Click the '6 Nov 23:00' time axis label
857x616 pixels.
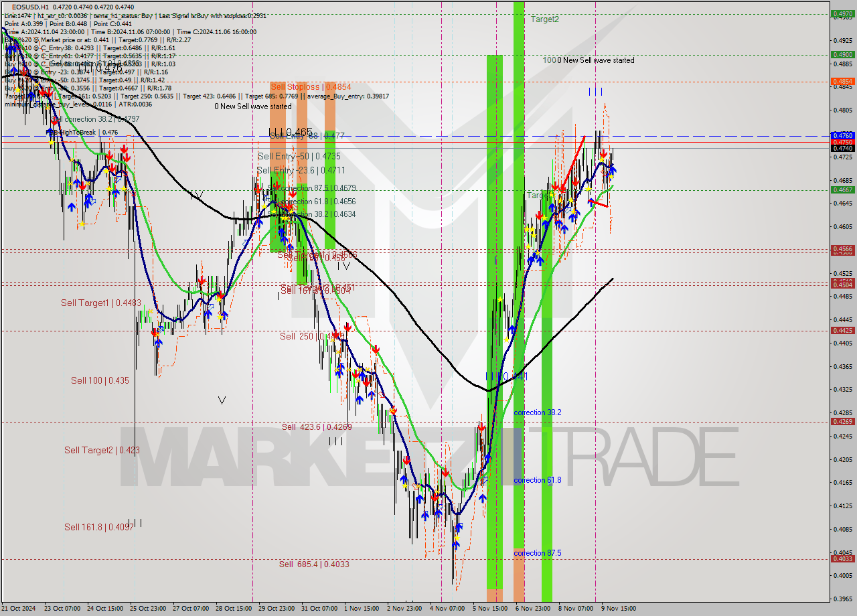(x=533, y=609)
